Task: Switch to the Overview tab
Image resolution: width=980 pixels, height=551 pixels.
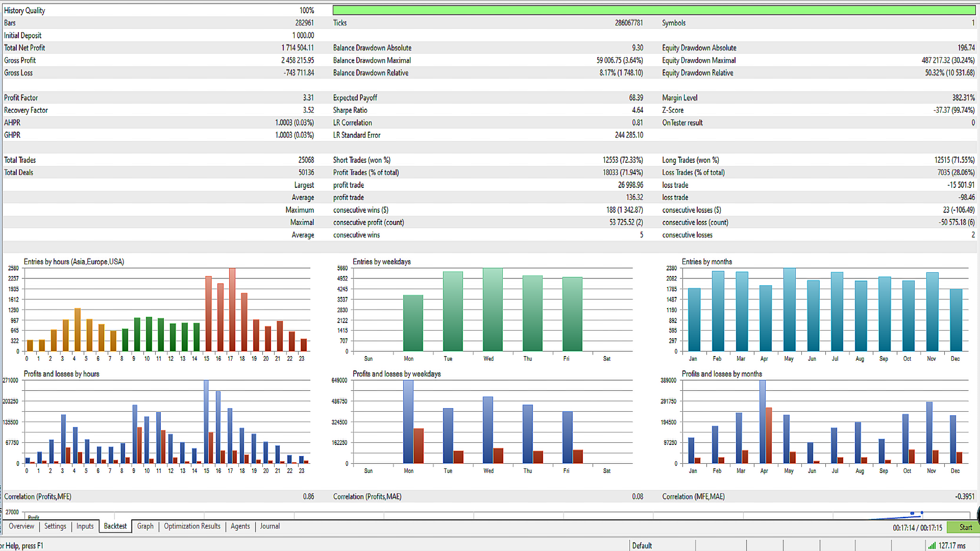Action: [21, 527]
